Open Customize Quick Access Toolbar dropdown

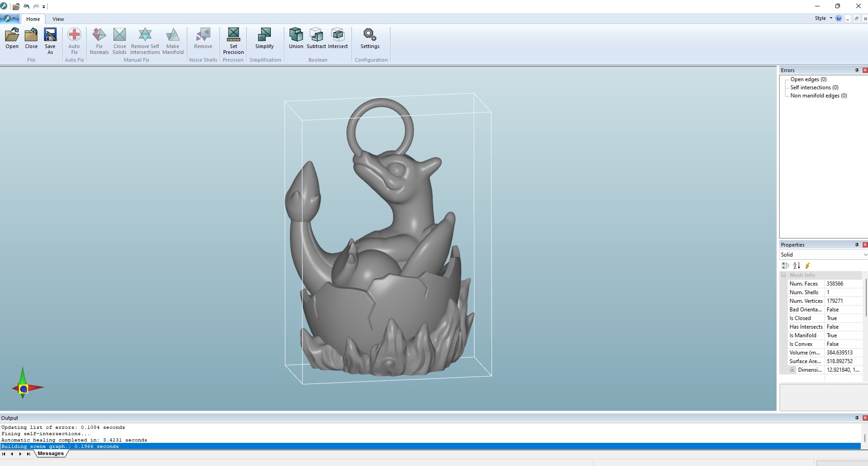(44, 7)
